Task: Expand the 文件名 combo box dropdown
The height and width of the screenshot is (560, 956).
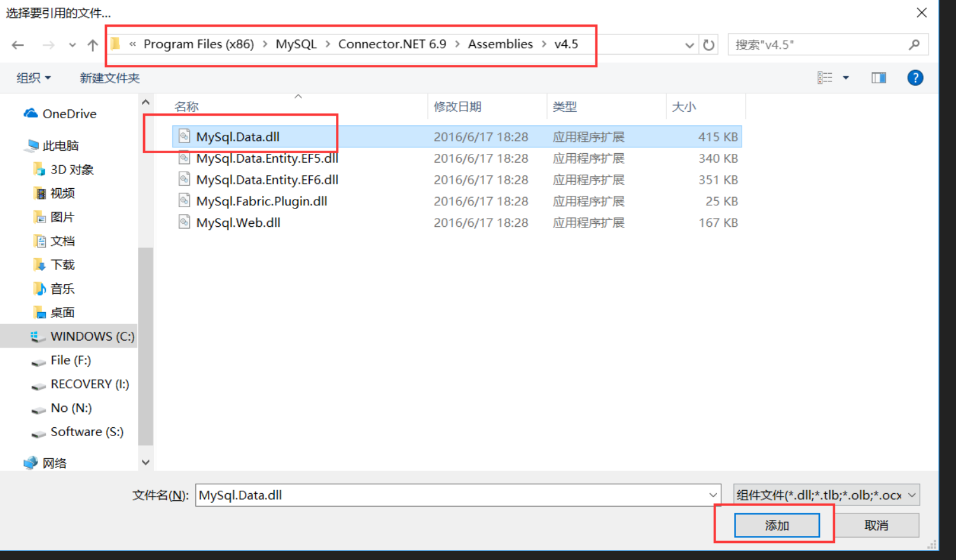Action: click(x=713, y=495)
